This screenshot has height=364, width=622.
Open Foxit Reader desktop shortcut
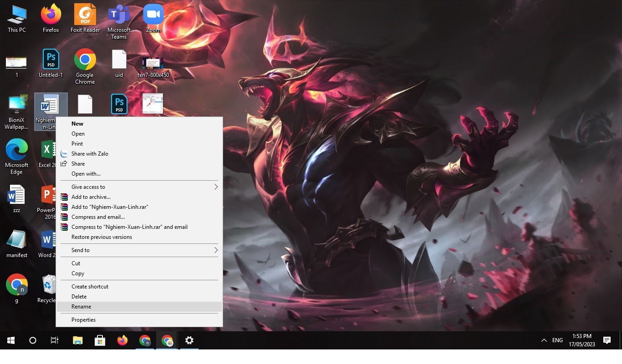tap(85, 19)
